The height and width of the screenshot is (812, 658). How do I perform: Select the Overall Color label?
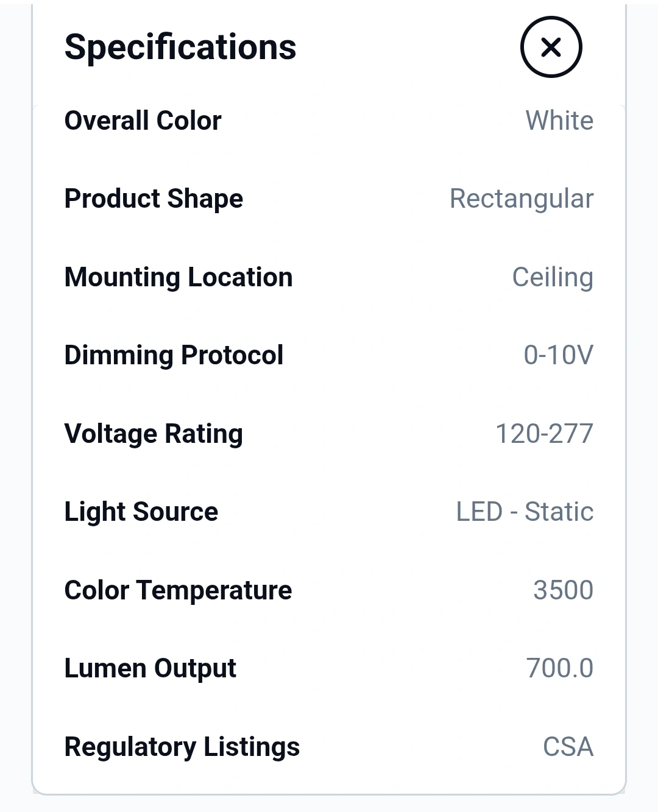(x=143, y=121)
